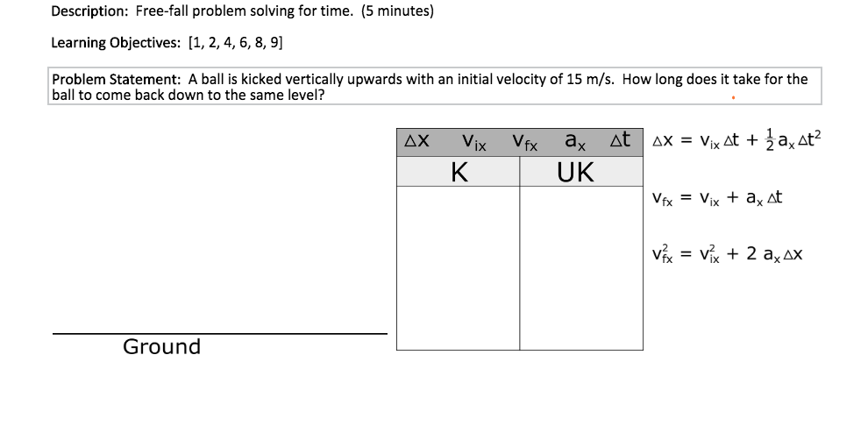Viewport: 868px width, 433px height.
Task: Select the Δx column header
Action: tap(416, 140)
